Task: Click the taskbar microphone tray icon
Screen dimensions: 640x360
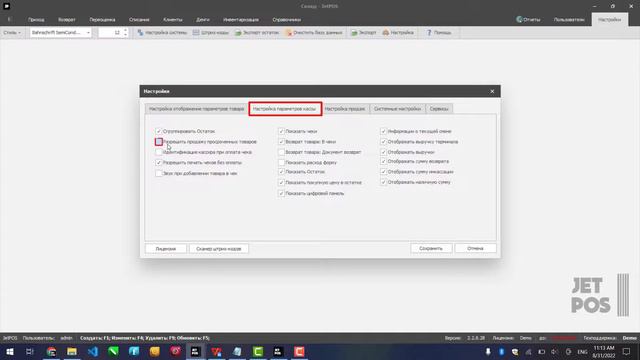Action: (488, 351)
